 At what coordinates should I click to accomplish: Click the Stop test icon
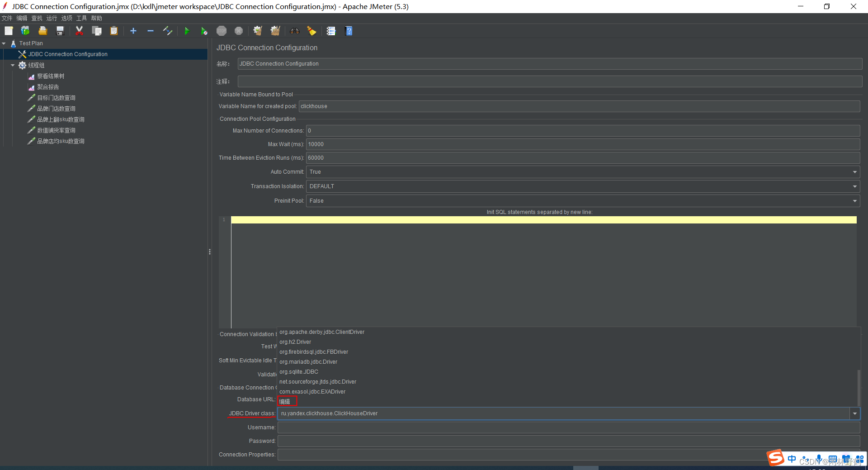coord(222,31)
